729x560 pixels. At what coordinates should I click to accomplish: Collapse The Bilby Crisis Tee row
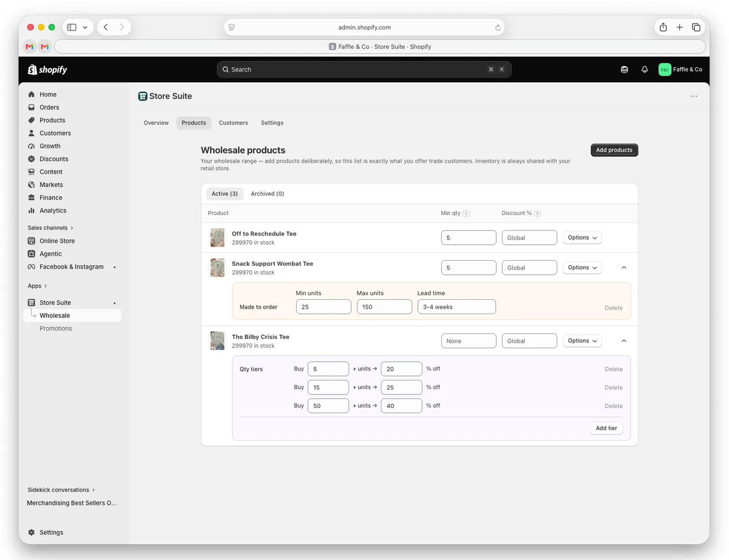[624, 341]
